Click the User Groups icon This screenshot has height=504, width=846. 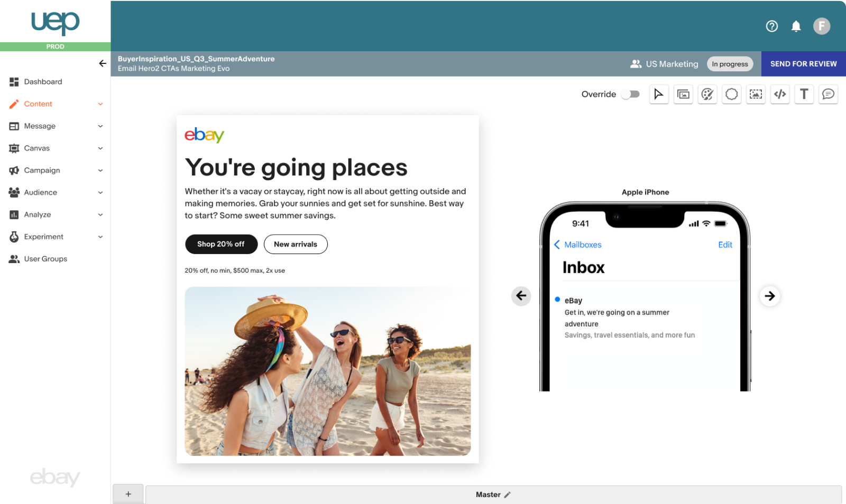14,259
